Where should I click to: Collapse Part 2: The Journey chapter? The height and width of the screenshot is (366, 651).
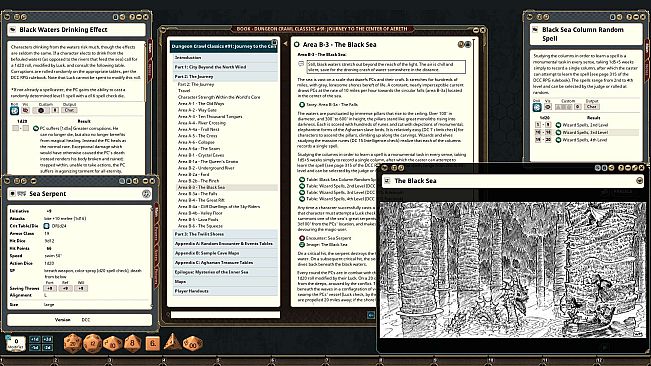click(x=225, y=77)
